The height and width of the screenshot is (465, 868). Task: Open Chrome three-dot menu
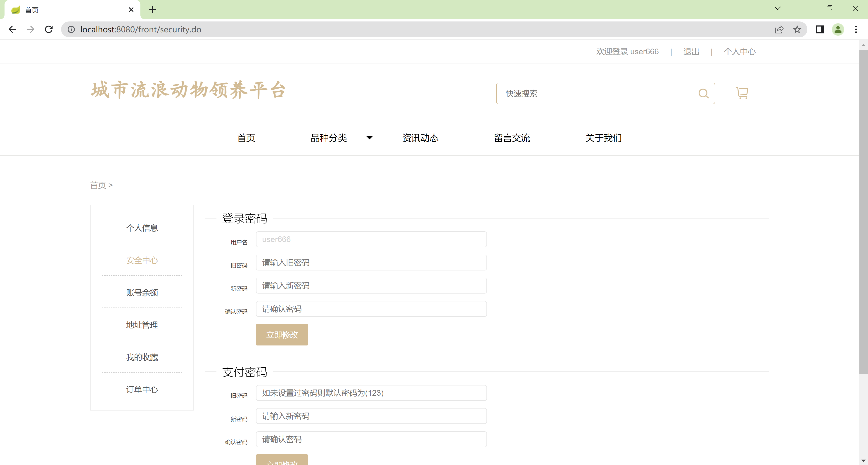point(856,29)
